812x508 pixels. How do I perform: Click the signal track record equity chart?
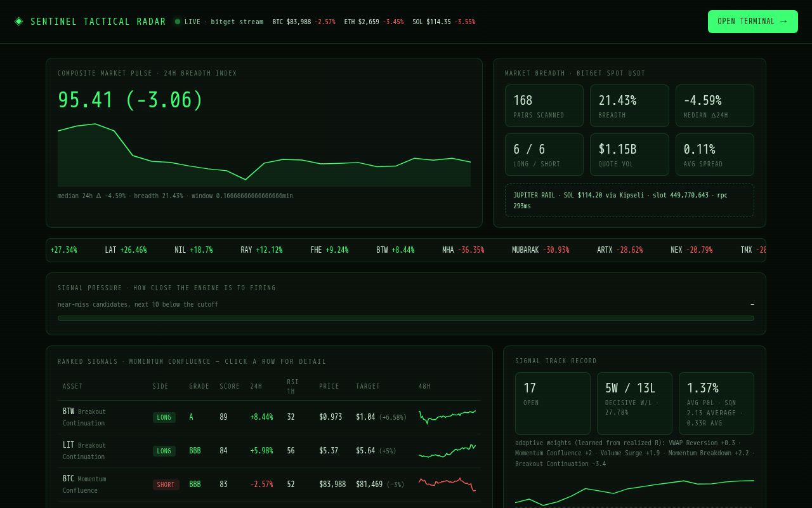tap(634, 493)
